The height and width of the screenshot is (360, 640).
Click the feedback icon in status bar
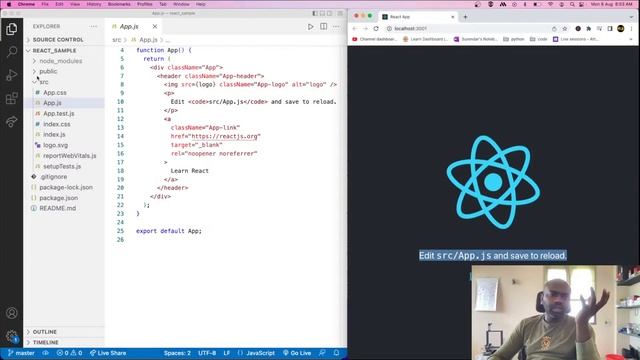click(x=322, y=353)
